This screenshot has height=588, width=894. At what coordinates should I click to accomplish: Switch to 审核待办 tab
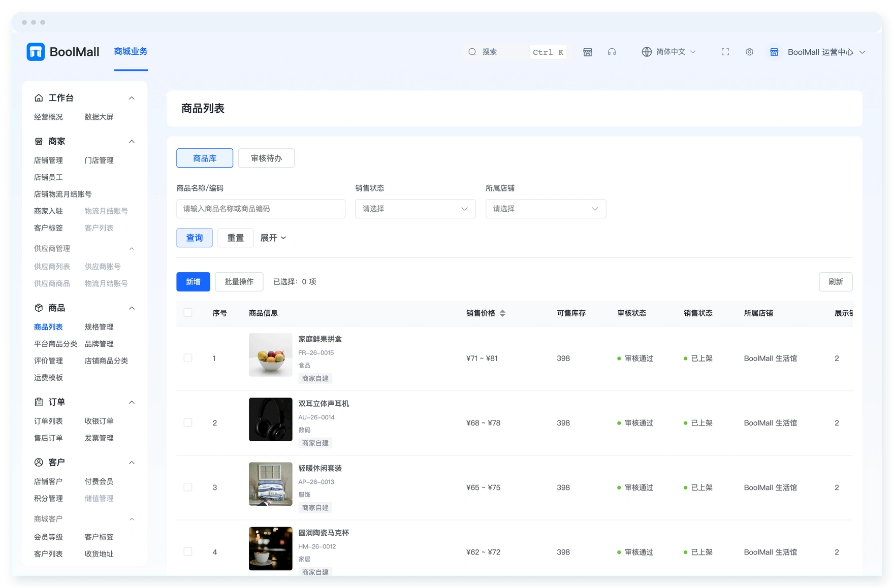point(266,158)
